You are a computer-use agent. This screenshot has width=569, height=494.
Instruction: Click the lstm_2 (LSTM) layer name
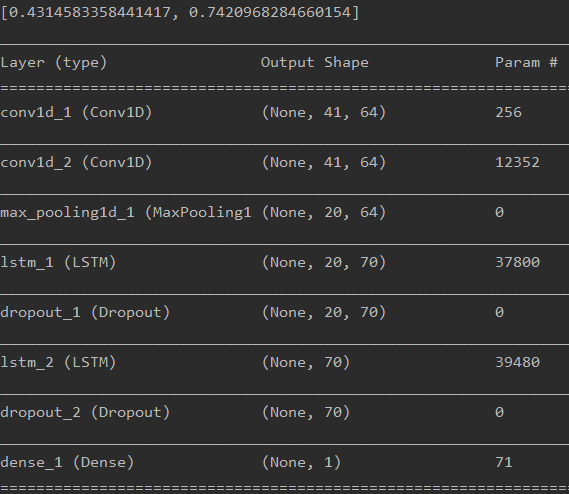pos(58,363)
